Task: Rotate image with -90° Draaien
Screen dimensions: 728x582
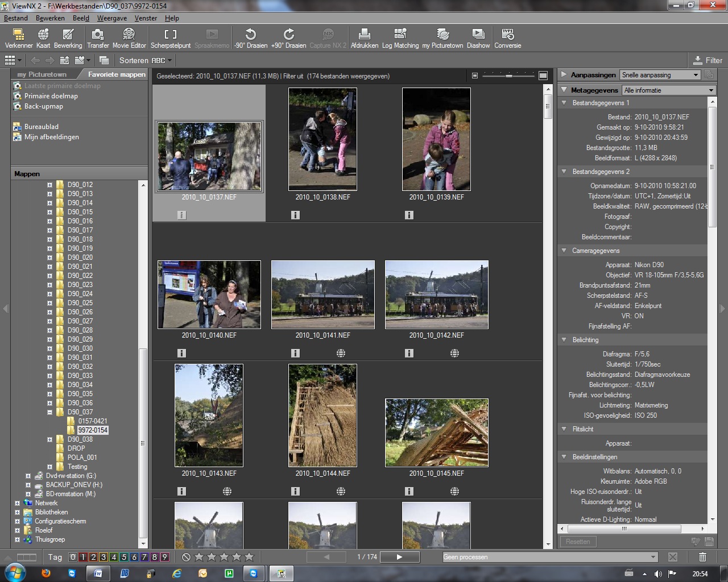Action: 250,38
